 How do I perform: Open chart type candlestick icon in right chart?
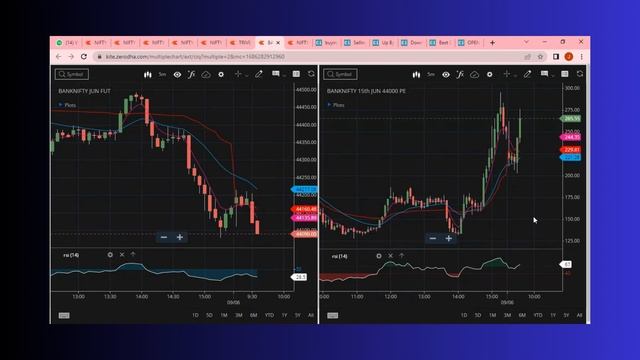pyautogui.click(x=416, y=74)
